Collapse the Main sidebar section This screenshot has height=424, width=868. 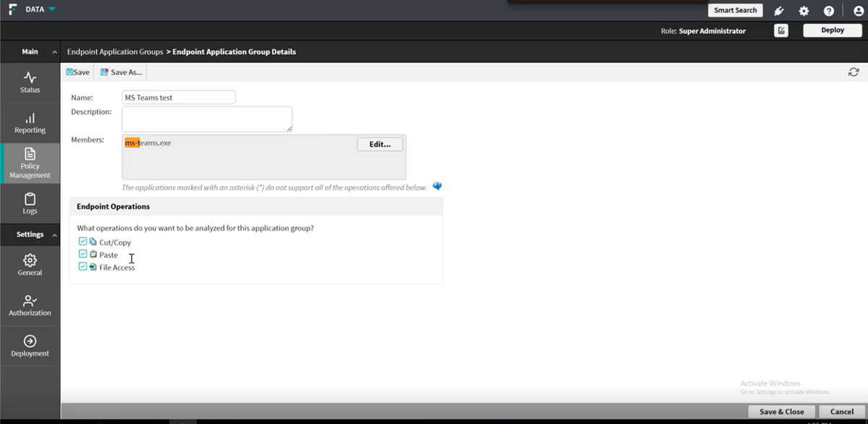[x=54, y=52]
